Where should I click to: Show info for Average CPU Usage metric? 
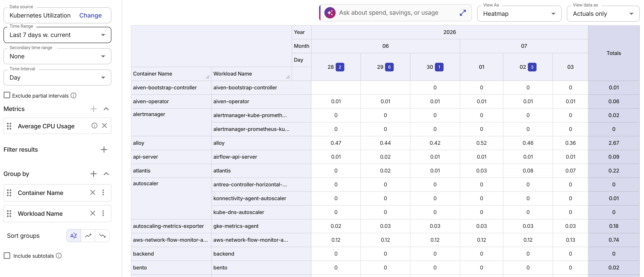(x=94, y=126)
